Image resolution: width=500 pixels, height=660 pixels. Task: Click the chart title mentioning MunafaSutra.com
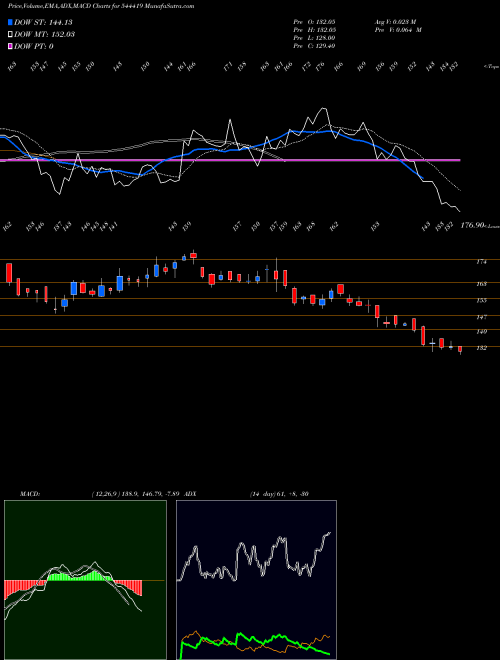tap(101, 6)
